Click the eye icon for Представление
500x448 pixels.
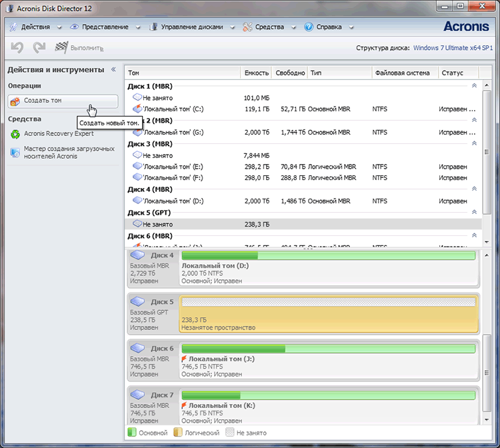pyautogui.click(x=74, y=27)
